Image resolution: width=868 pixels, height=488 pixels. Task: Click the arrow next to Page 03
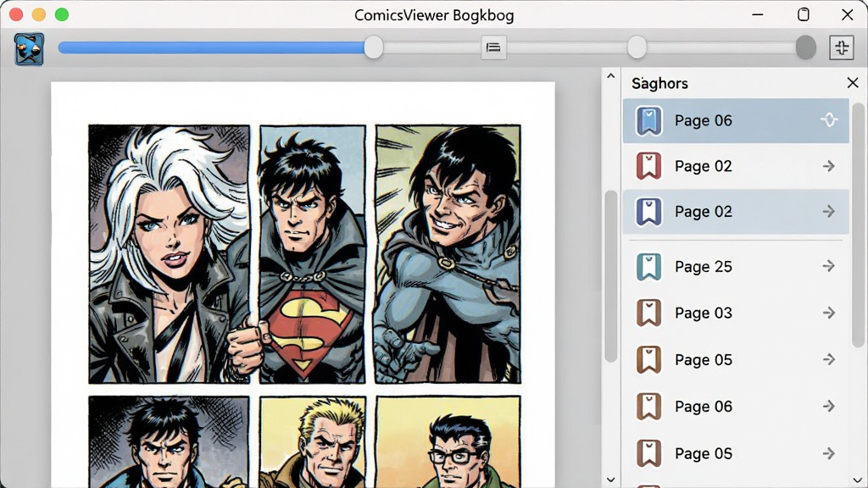829,313
